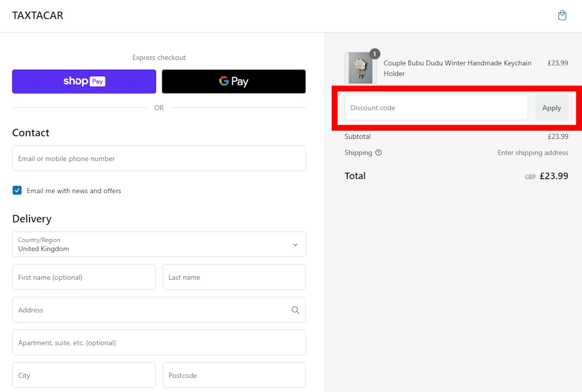Viewport: 582px width, 392px height.
Task: Pay with Shop Pay express button
Action: pos(84,81)
